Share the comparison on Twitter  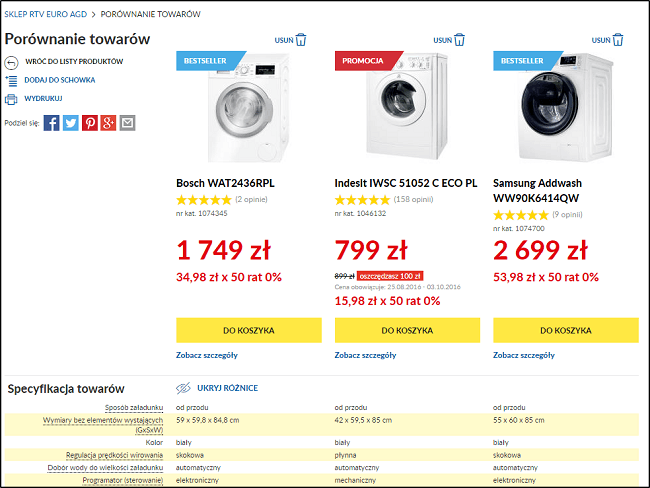coord(71,123)
